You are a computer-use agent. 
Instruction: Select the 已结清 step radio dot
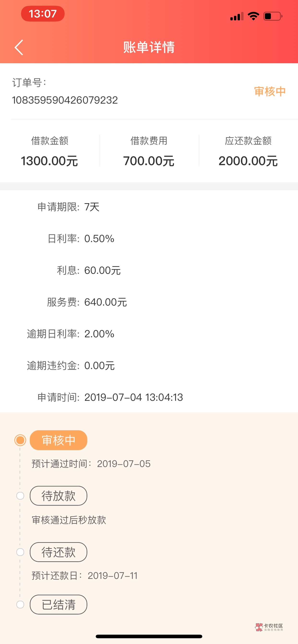click(20, 604)
